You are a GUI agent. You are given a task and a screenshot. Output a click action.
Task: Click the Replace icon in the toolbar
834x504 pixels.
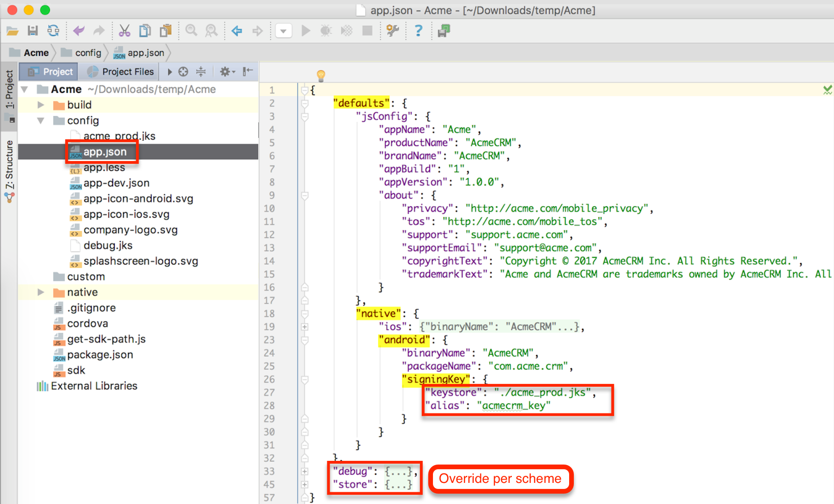coord(212,31)
